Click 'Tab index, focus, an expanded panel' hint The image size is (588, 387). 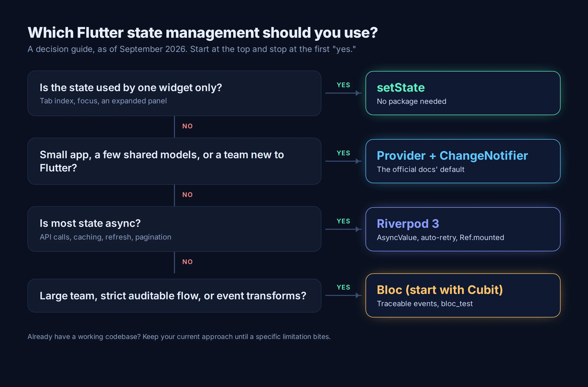103,101
